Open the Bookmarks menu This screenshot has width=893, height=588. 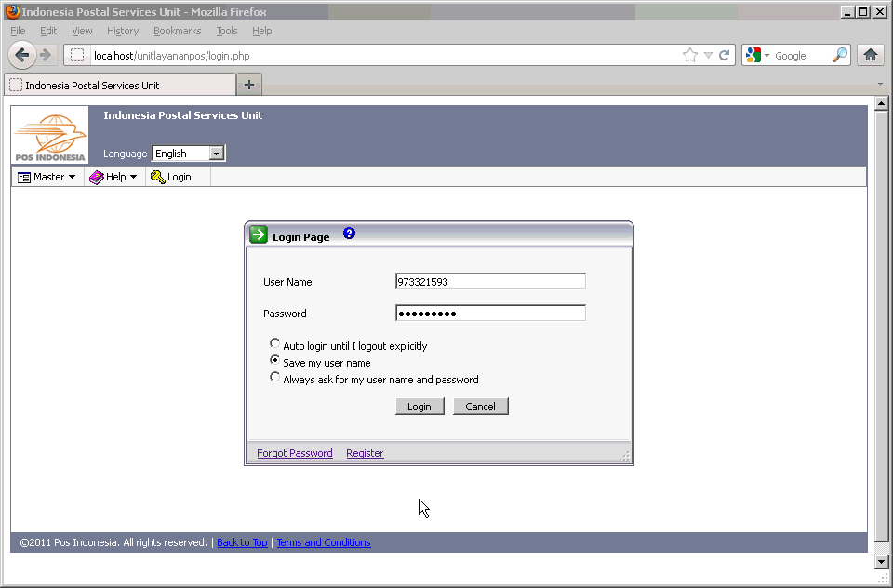[177, 31]
